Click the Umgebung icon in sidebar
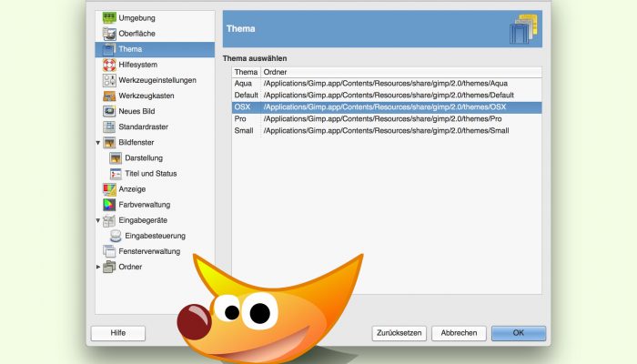 (109, 18)
